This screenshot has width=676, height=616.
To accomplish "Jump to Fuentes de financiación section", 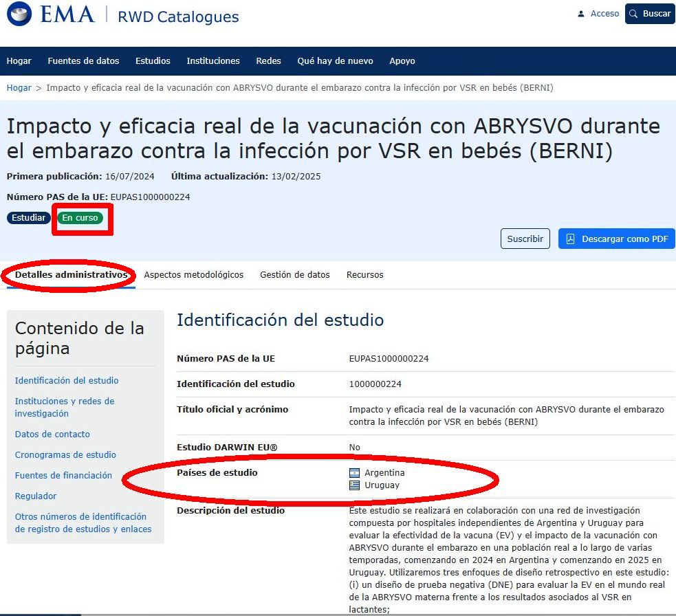I will tap(63, 476).
